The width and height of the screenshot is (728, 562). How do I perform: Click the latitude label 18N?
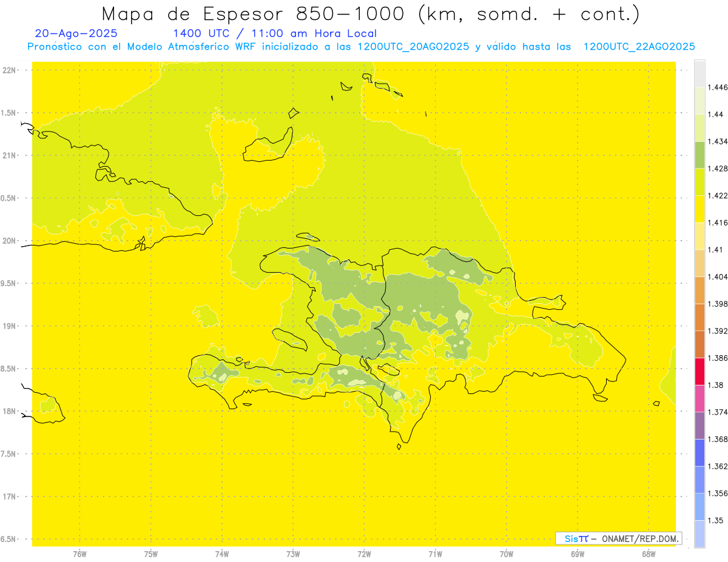(10, 411)
